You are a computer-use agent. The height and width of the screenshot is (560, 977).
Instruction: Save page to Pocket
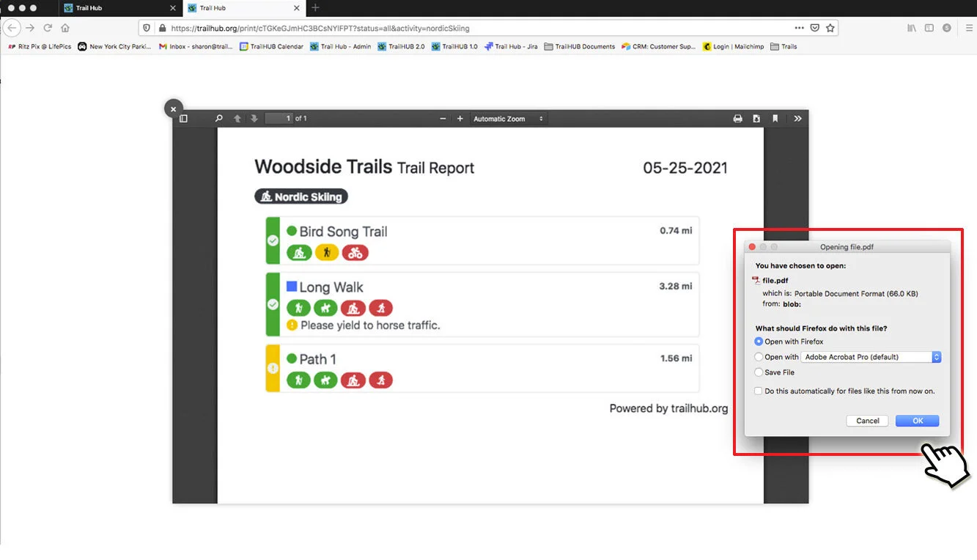(815, 28)
